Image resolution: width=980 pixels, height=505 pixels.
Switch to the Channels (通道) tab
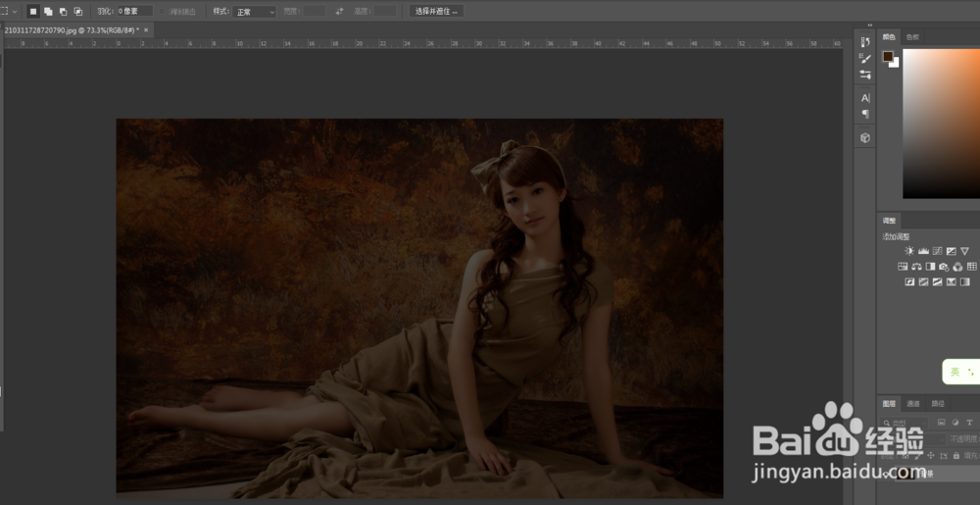pyautogui.click(x=912, y=403)
